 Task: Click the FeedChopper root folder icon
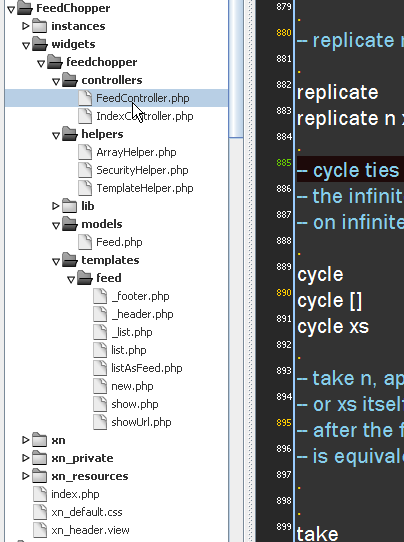click(x=25, y=8)
